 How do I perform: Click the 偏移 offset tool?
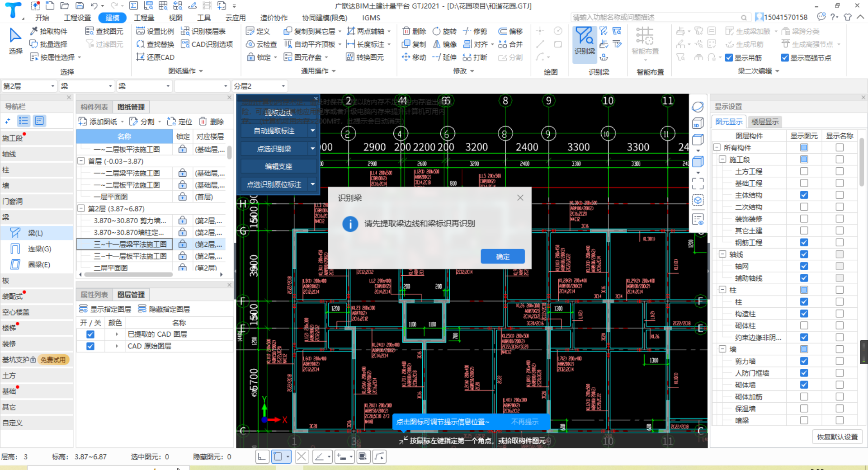pos(510,31)
